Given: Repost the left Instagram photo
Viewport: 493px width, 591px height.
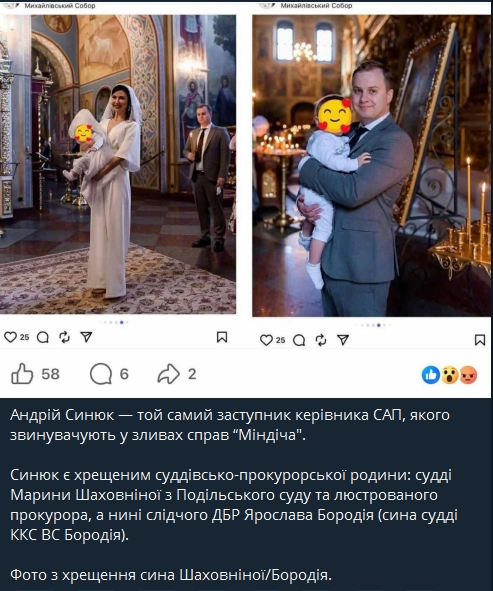Looking at the screenshot, I should point(64,337).
